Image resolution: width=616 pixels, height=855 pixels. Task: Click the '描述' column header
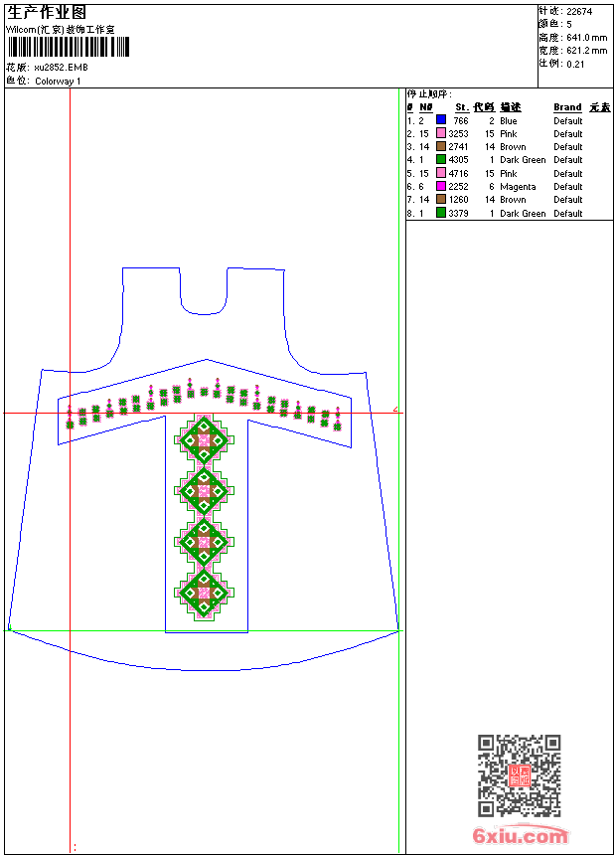(x=511, y=107)
